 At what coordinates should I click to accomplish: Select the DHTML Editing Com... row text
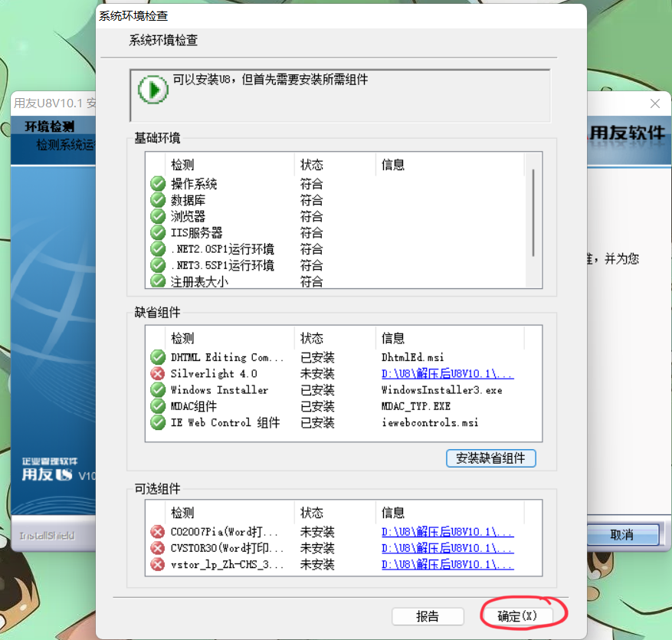[x=227, y=357]
